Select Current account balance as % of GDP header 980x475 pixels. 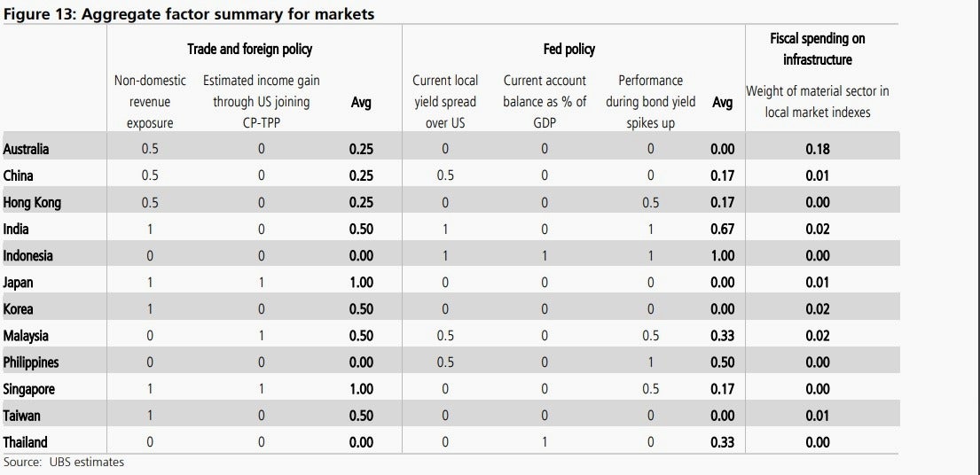[x=545, y=102]
